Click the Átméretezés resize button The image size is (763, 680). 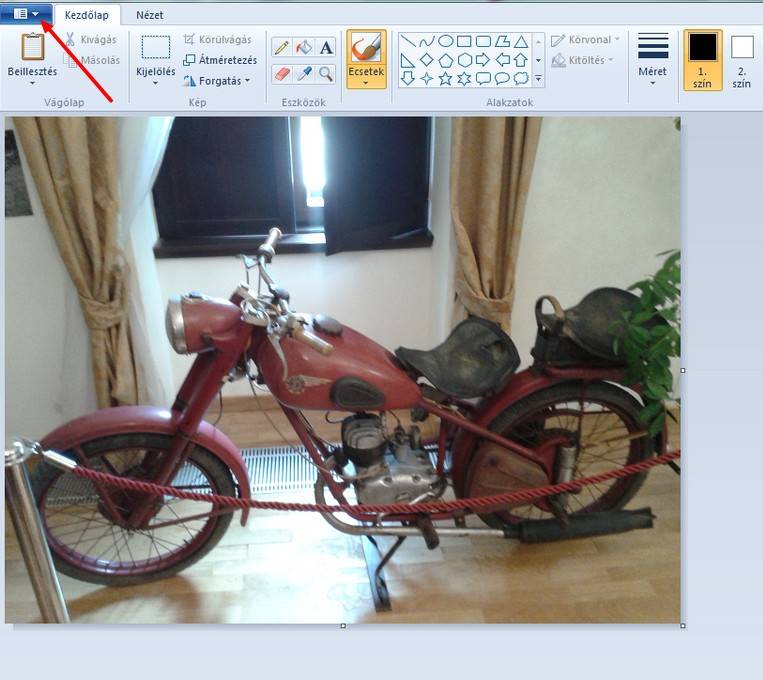click(x=219, y=60)
